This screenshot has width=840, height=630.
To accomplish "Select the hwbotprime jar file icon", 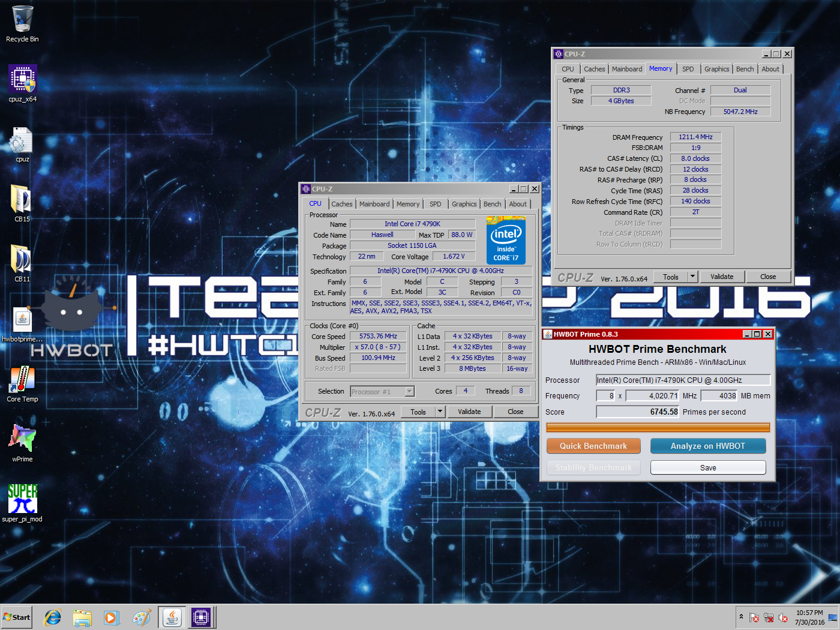I will tap(22, 324).
